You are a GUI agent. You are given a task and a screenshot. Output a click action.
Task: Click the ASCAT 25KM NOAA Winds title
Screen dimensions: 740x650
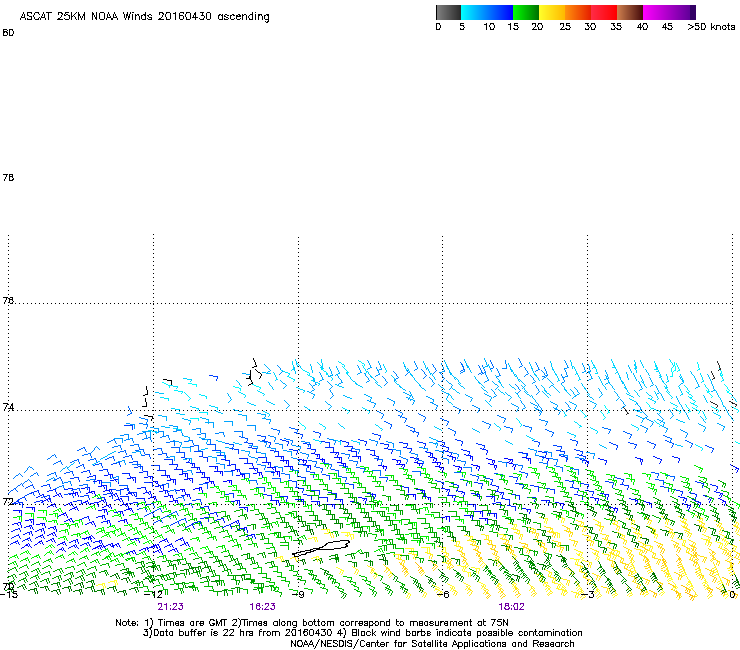click(x=144, y=17)
